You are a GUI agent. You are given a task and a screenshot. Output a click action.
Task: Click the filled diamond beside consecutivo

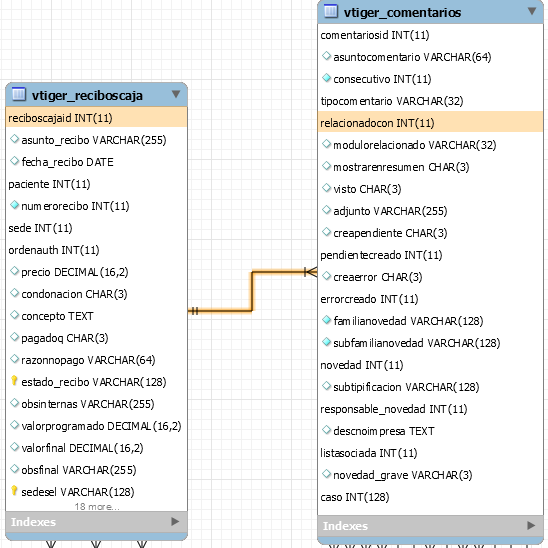[326, 78]
